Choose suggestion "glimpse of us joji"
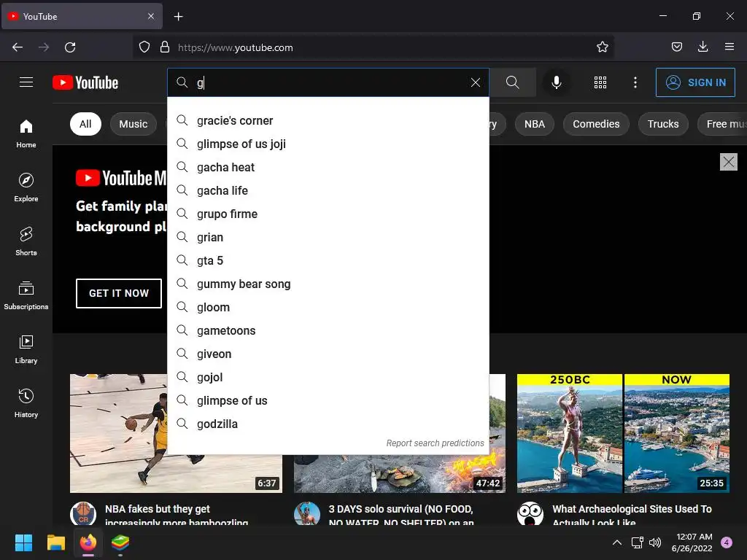This screenshot has width=747, height=560. tap(328, 144)
